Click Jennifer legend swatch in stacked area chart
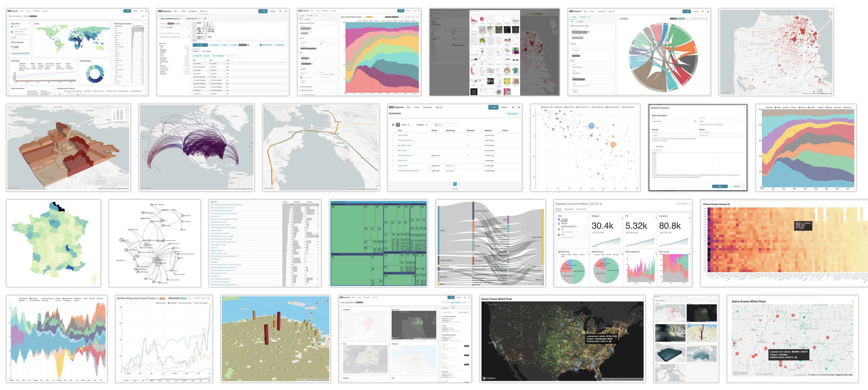 (767, 108)
